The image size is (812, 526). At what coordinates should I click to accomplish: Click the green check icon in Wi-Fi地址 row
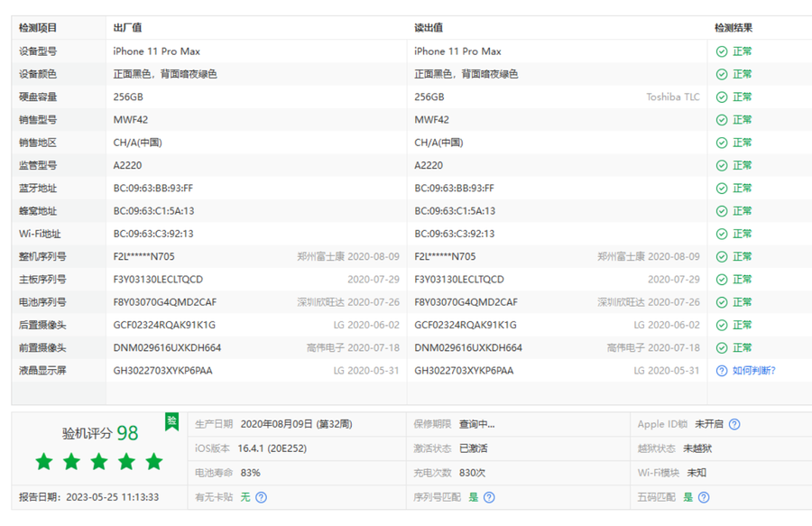point(722,234)
